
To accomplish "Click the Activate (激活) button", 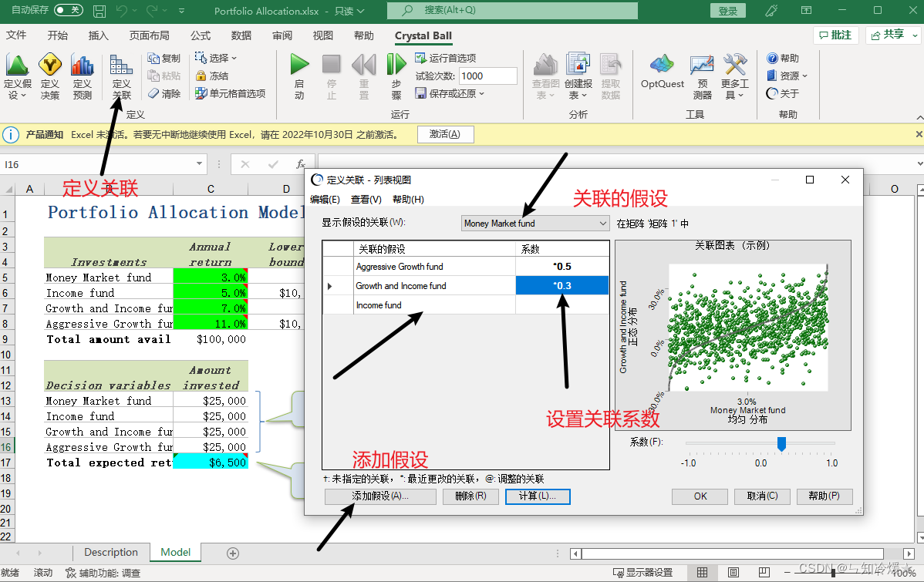I will click(x=445, y=134).
